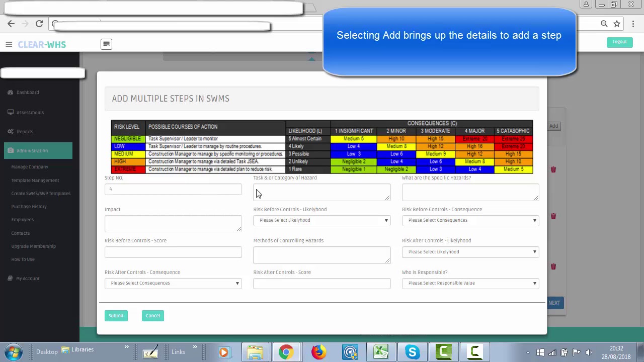Open Who is Responsible dropdown
The width and height of the screenshot is (644, 362).
click(x=470, y=283)
